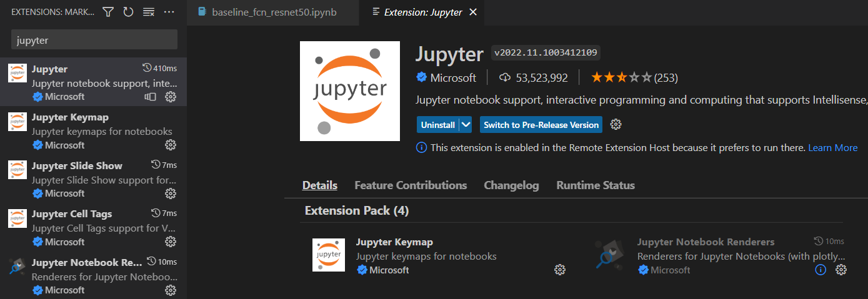Image resolution: width=868 pixels, height=299 pixels.
Task: Clear extensions search results icon
Action: 148,12
